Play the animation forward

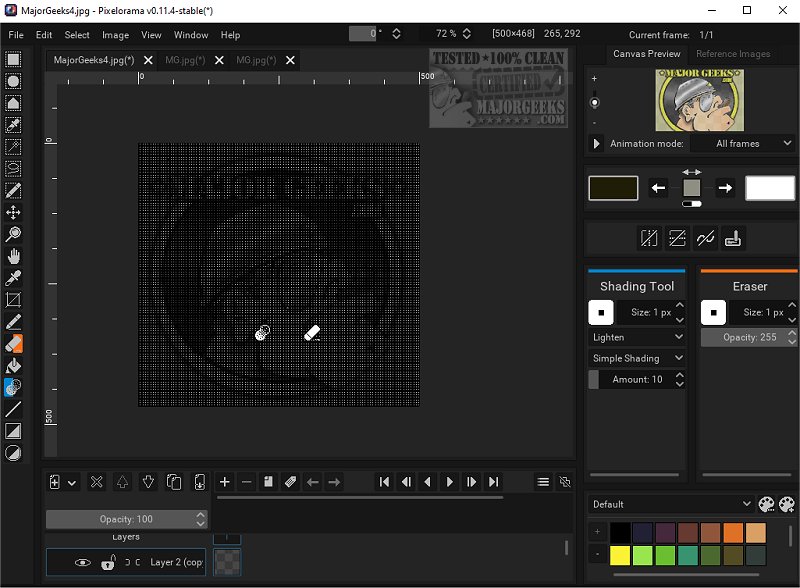pyautogui.click(x=450, y=482)
